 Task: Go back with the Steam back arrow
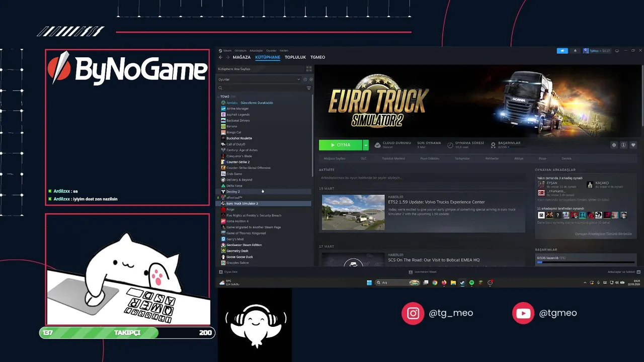[x=220, y=57]
